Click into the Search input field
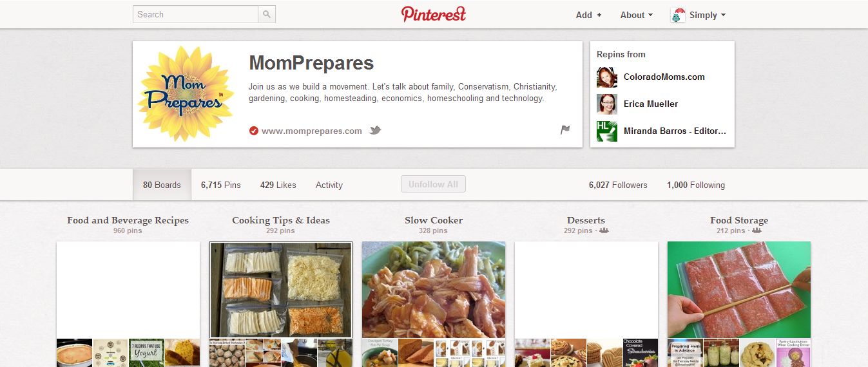 pyautogui.click(x=195, y=14)
